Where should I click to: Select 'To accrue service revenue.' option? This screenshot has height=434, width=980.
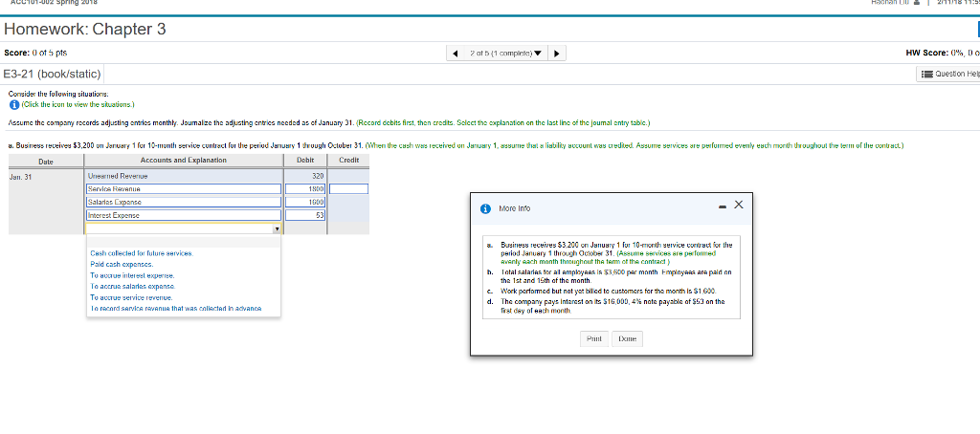coord(131,297)
